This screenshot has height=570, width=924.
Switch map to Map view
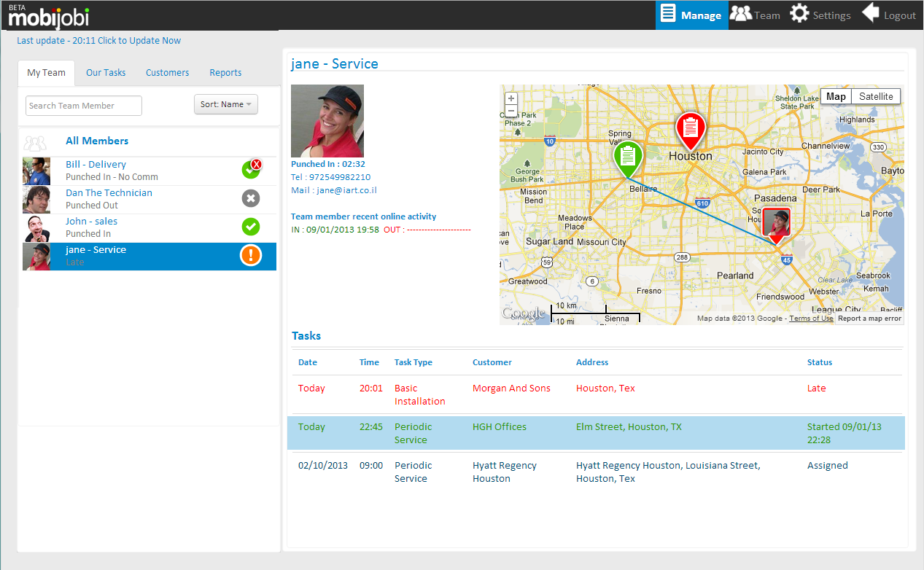click(836, 96)
